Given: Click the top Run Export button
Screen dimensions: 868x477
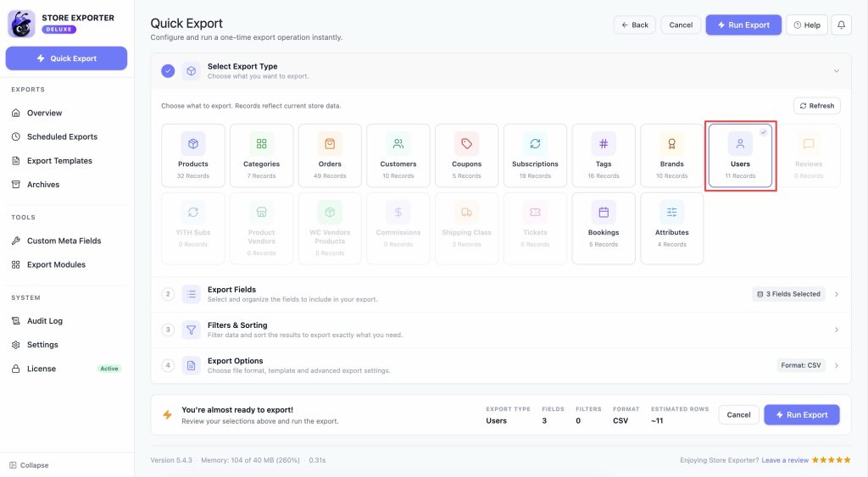Looking at the screenshot, I should pyautogui.click(x=743, y=25).
